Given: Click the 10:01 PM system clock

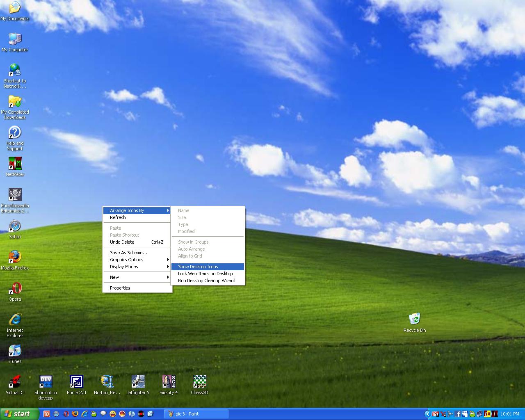Looking at the screenshot, I should click(x=510, y=414).
